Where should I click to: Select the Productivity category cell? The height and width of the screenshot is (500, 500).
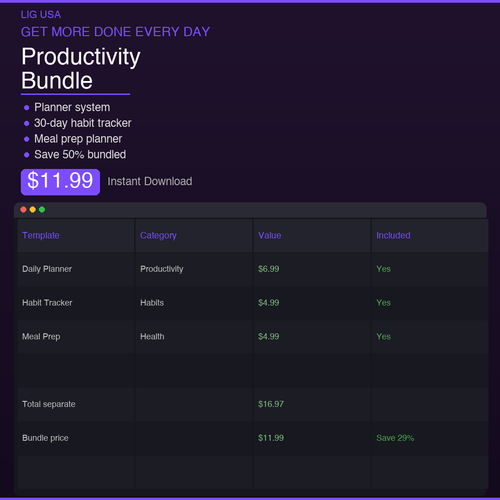[x=194, y=269]
